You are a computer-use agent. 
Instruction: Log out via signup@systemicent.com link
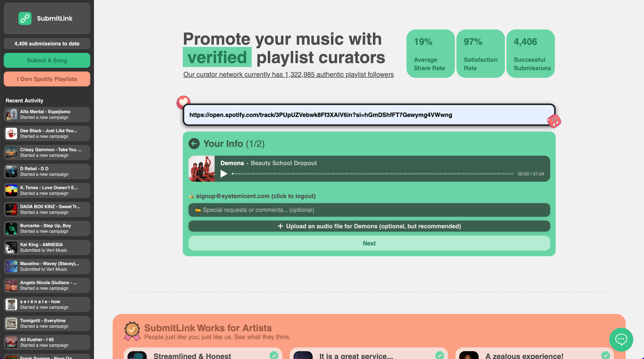click(x=255, y=196)
